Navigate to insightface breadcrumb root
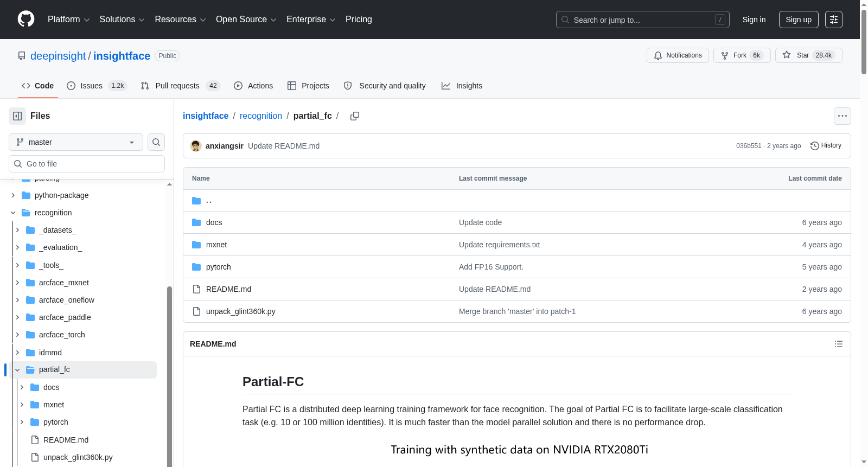The height and width of the screenshot is (467, 868). 206,116
